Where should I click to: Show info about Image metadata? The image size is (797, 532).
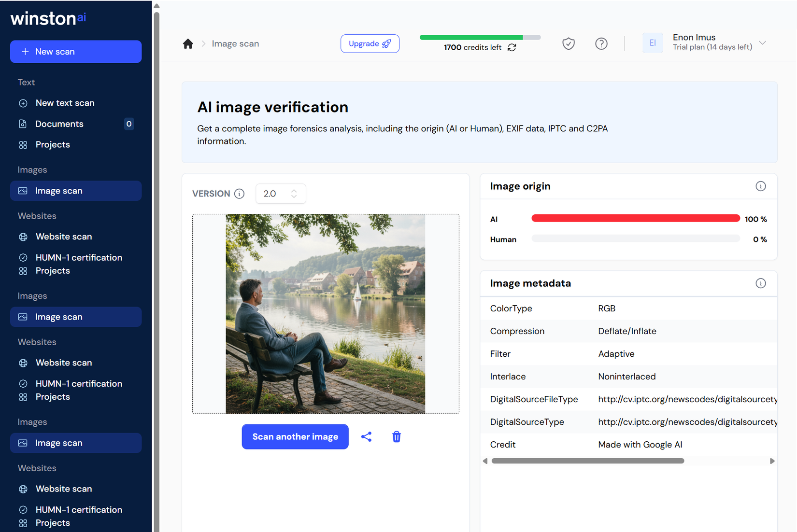760,283
